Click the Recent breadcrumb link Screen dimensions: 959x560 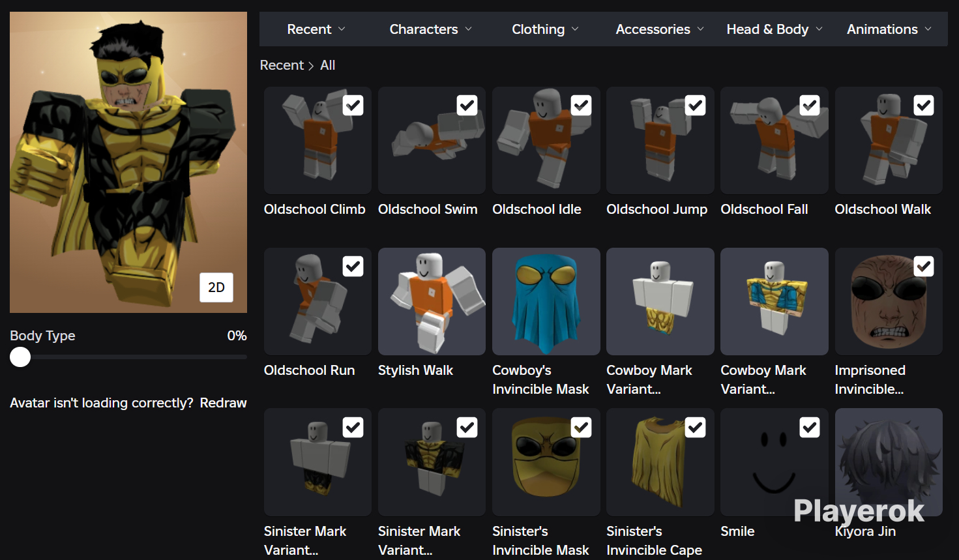(282, 65)
